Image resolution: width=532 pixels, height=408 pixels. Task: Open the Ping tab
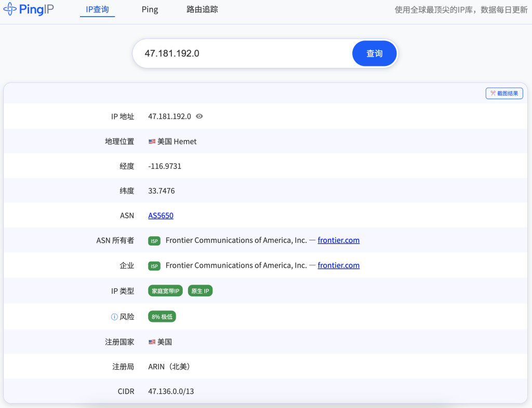coord(150,9)
